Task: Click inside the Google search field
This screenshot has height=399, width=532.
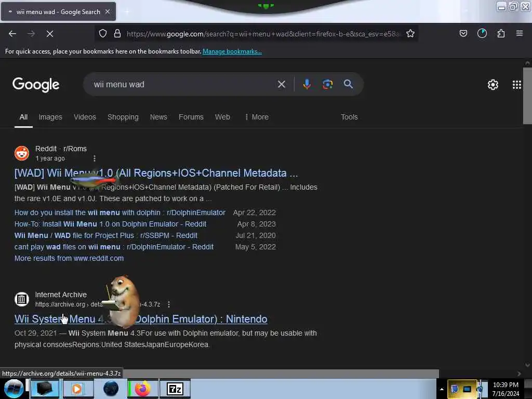Action: click(183, 84)
